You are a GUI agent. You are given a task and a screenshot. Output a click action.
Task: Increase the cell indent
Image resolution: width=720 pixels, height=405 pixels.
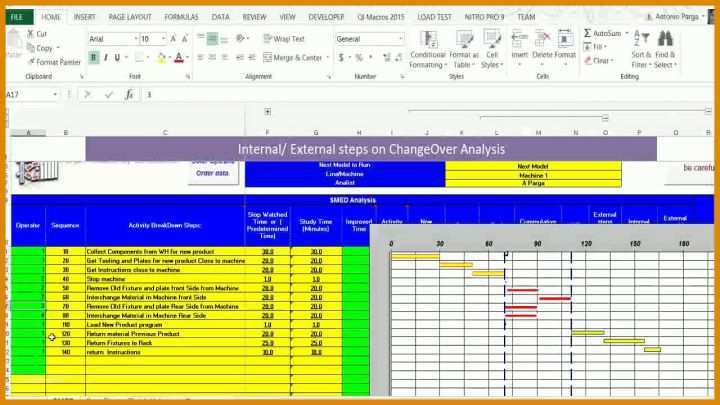252,58
